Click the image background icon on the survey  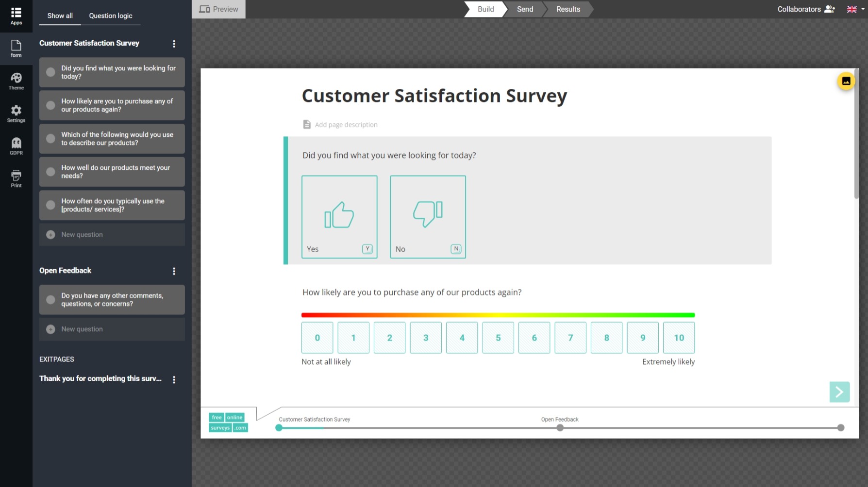point(846,81)
